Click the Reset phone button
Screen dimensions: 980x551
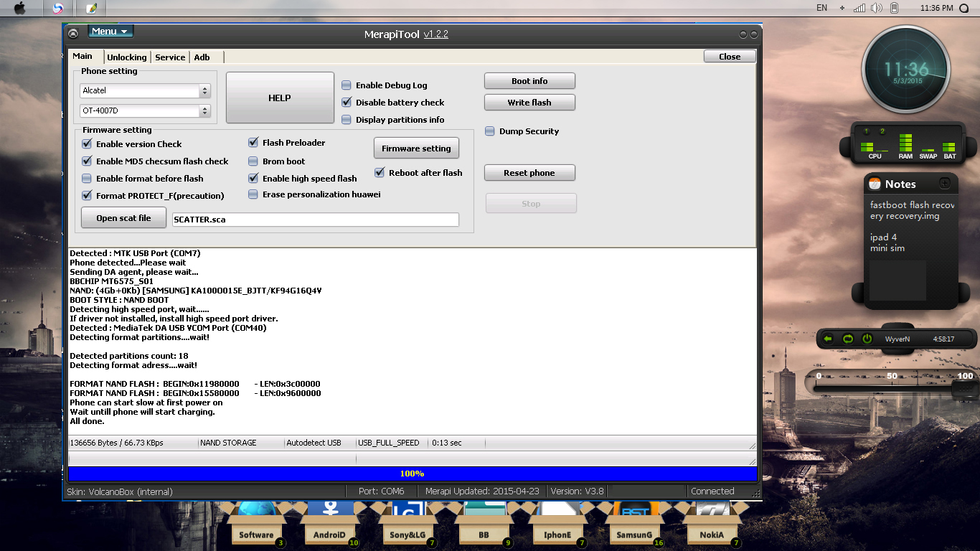pyautogui.click(x=529, y=173)
